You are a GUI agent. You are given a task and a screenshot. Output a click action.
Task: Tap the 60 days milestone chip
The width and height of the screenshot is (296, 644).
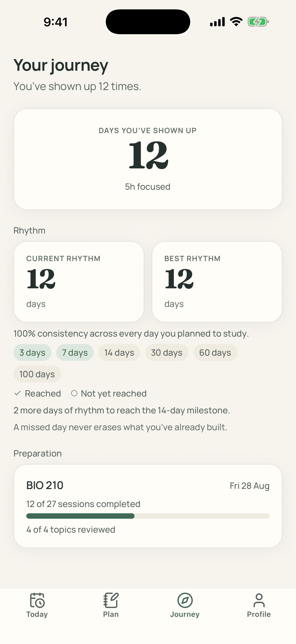point(215,353)
